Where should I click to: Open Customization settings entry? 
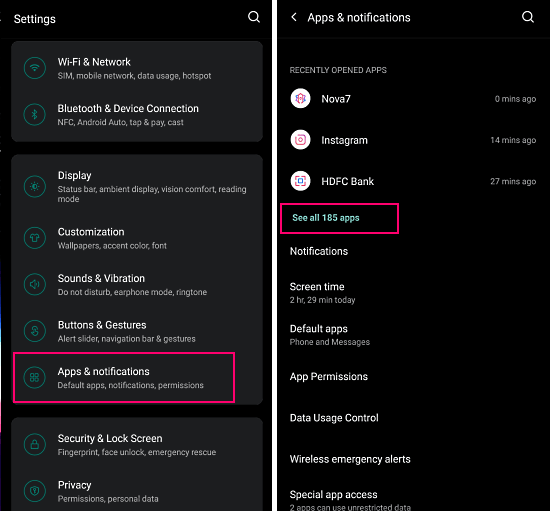[x=137, y=238]
